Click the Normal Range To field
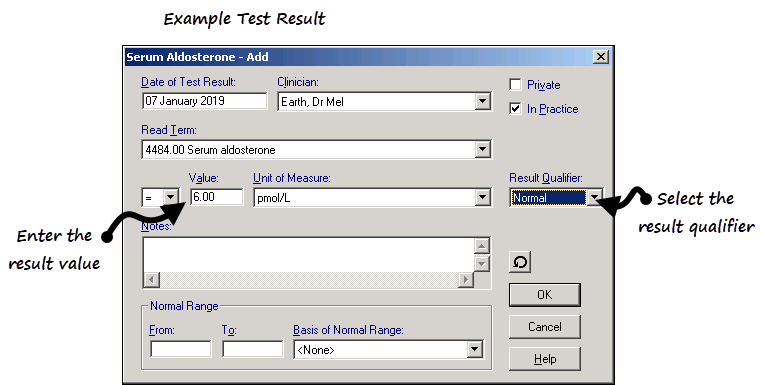The image size is (763, 385). (253, 349)
